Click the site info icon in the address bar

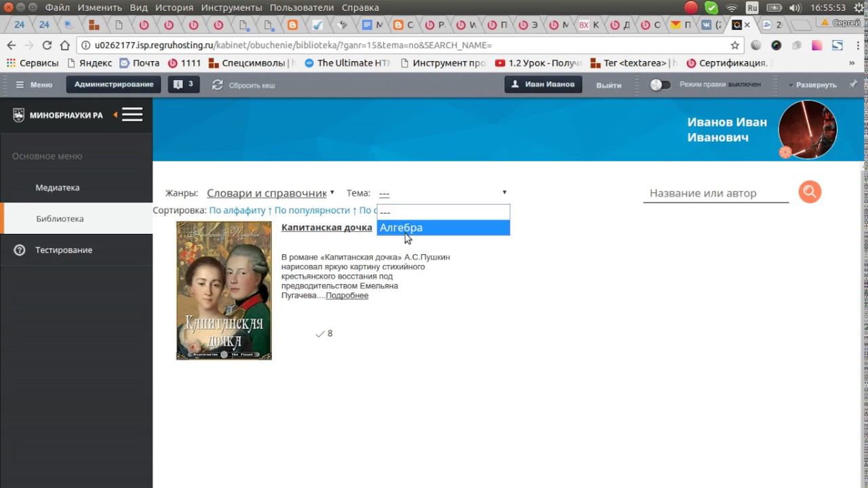point(85,45)
